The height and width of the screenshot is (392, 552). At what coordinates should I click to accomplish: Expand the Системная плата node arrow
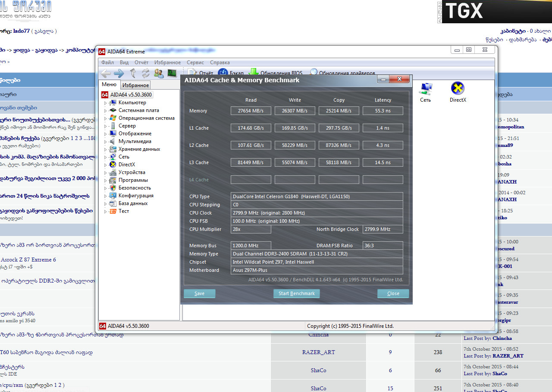coord(105,111)
